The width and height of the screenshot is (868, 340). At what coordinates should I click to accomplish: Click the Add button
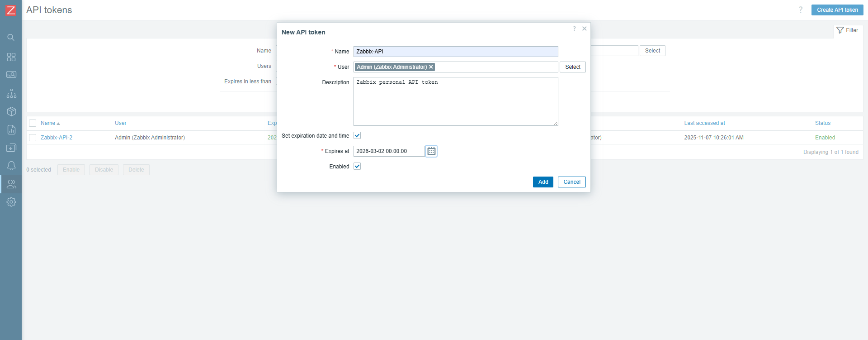point(543,182)
